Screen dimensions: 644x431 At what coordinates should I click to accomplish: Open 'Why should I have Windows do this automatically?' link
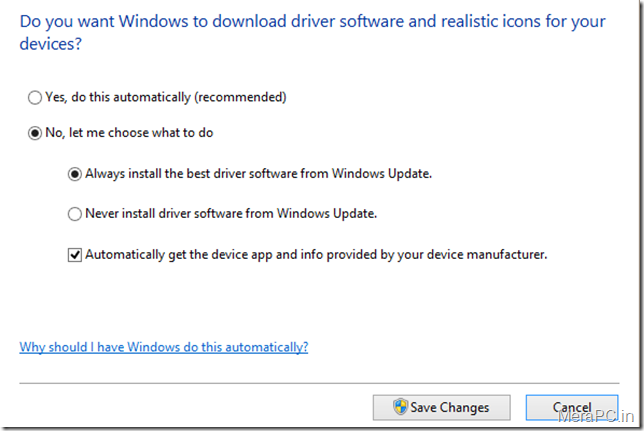tap(163, 347)
